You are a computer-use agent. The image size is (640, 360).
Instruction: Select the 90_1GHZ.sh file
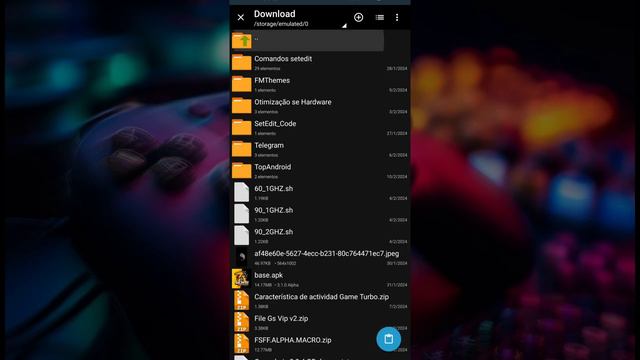click(x=320, y=214)
